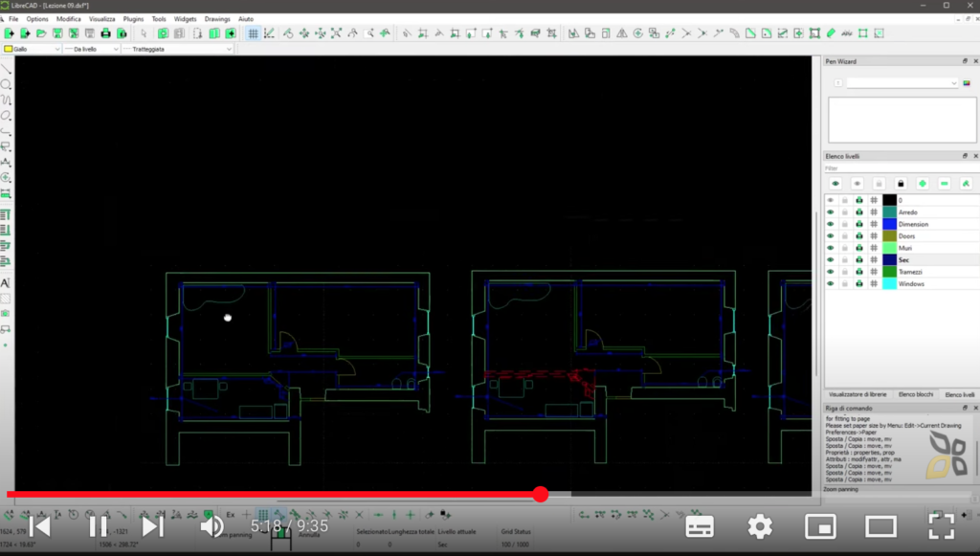The image size is (980, 556).
Task: Click the Unlock all layers icon
Action: click(879, 184)
